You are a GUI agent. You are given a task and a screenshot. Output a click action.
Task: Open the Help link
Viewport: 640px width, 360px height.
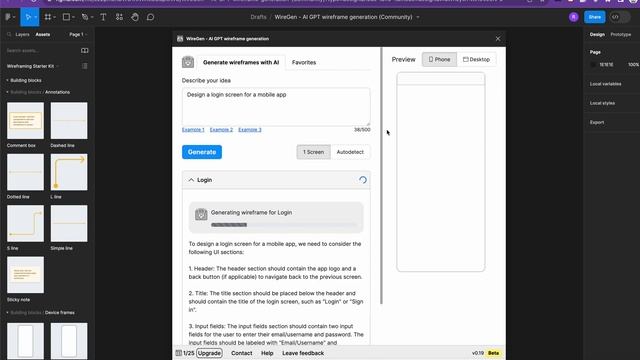(267, 353)
